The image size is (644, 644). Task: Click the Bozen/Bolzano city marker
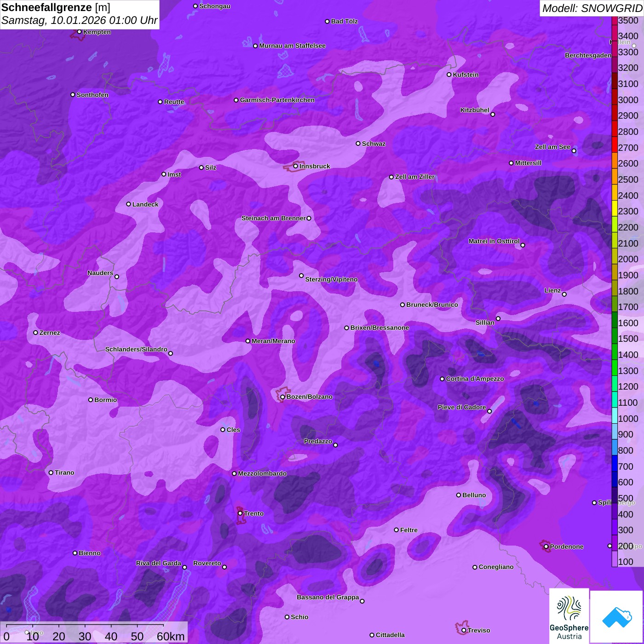tap(283, 397)
